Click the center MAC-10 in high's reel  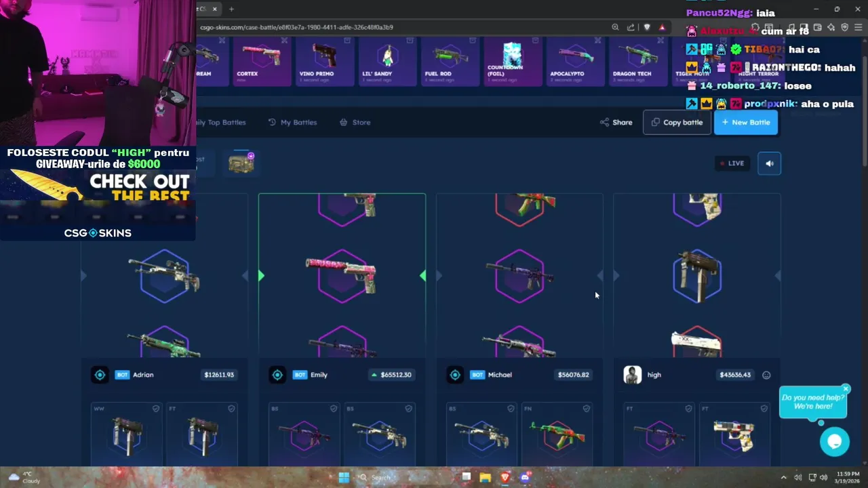697,274
